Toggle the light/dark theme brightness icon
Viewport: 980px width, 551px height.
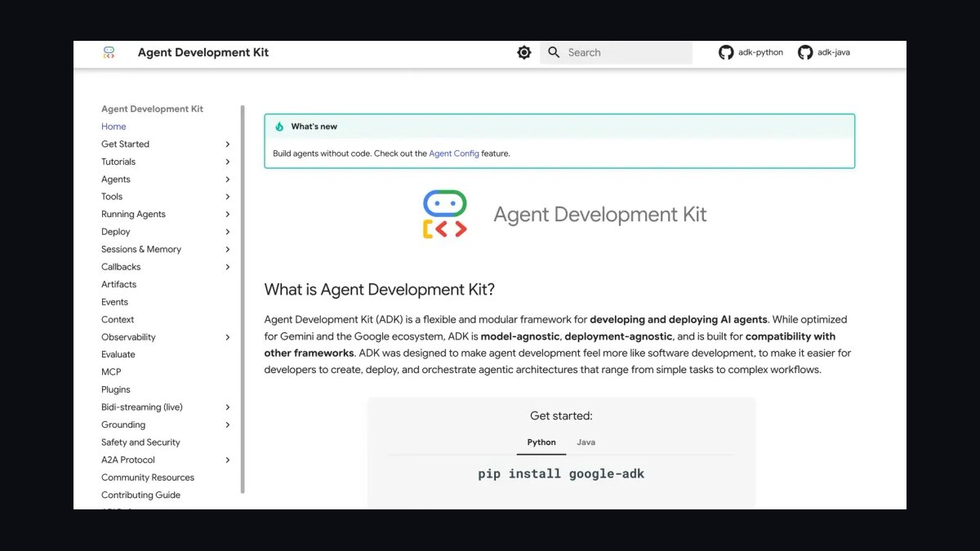[x=524, y=52]
